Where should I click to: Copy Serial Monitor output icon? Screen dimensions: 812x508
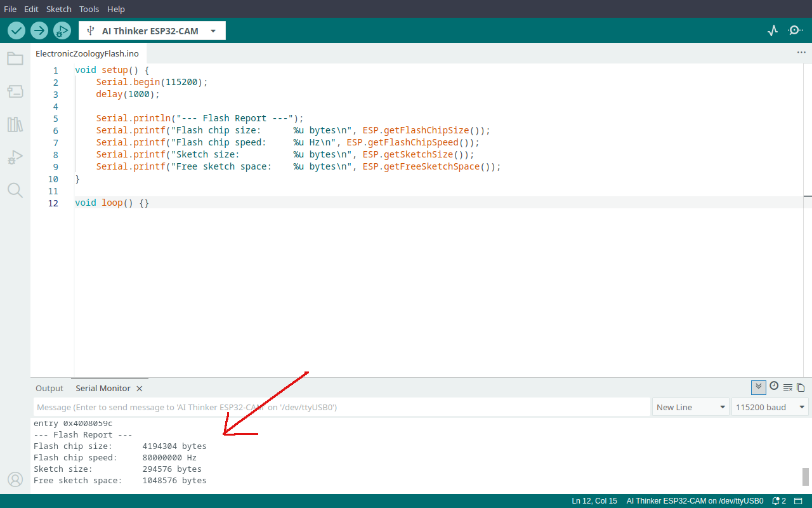point(801,387)
